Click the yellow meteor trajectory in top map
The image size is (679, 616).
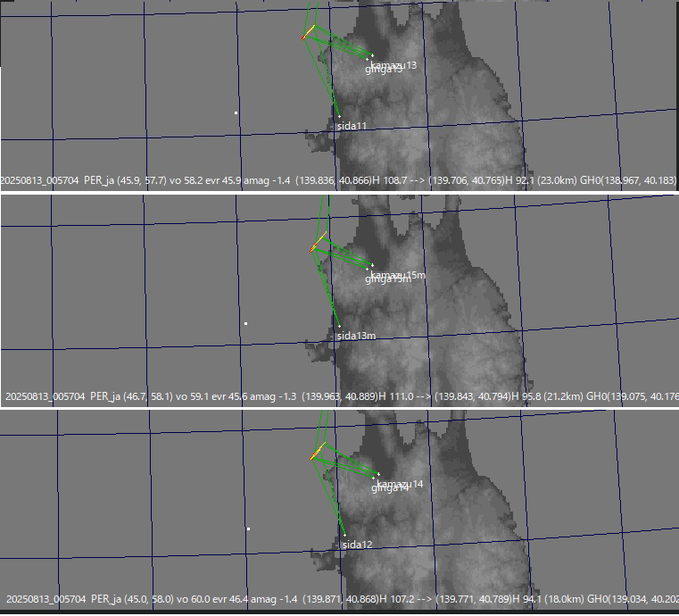[x=309, y=32]
